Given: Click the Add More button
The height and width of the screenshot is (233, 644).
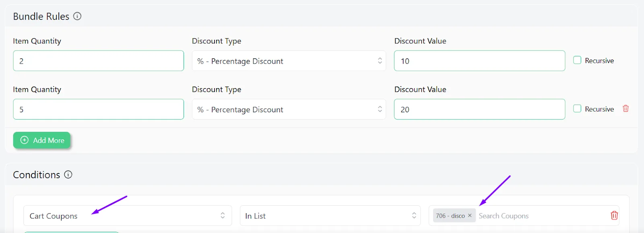Looking at the screenshot, I should click(x=42, y=140).
